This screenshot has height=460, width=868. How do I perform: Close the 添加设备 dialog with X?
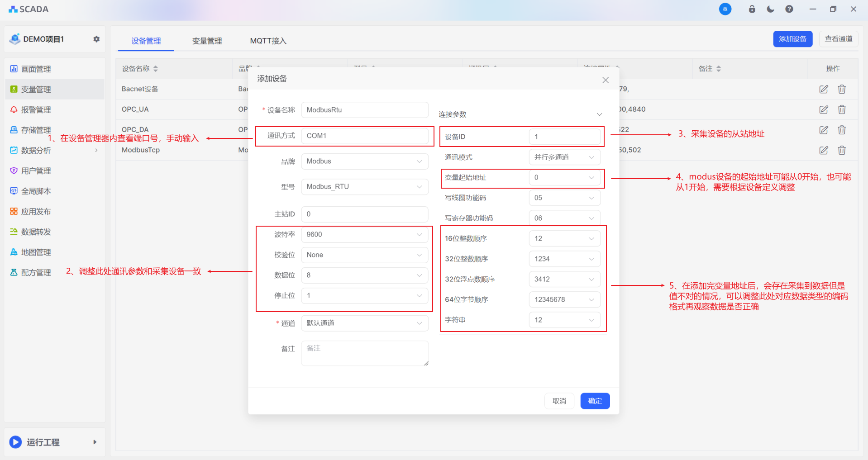(x=605, y=80)
